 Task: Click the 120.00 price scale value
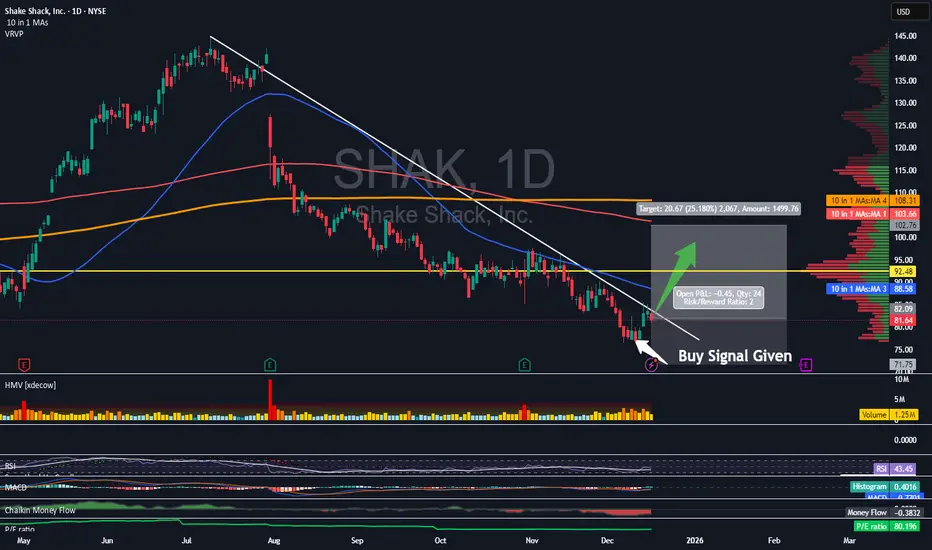(x=905, y=148)
